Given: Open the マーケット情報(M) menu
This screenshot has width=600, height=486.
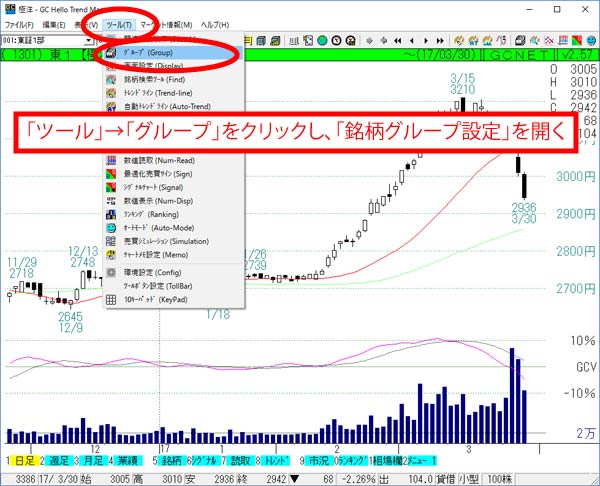Looking at the screenshot, I should pyautogui.click(x=166, y=25).
